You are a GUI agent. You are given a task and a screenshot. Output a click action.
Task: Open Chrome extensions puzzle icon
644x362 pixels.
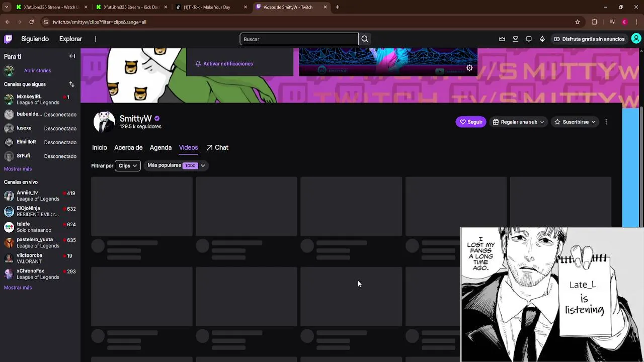pos(594,22)
